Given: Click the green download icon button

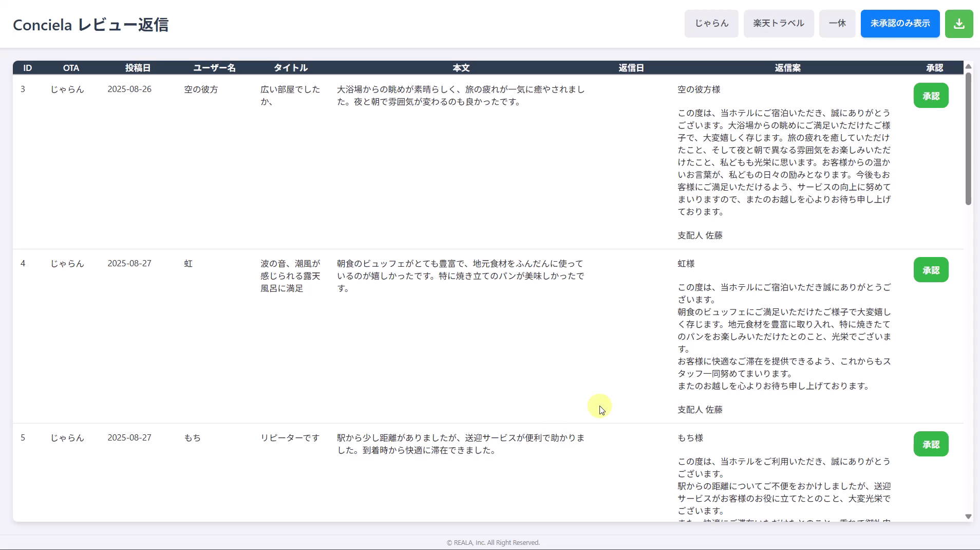Looking at the screenshot, I should tap(958, 24).
